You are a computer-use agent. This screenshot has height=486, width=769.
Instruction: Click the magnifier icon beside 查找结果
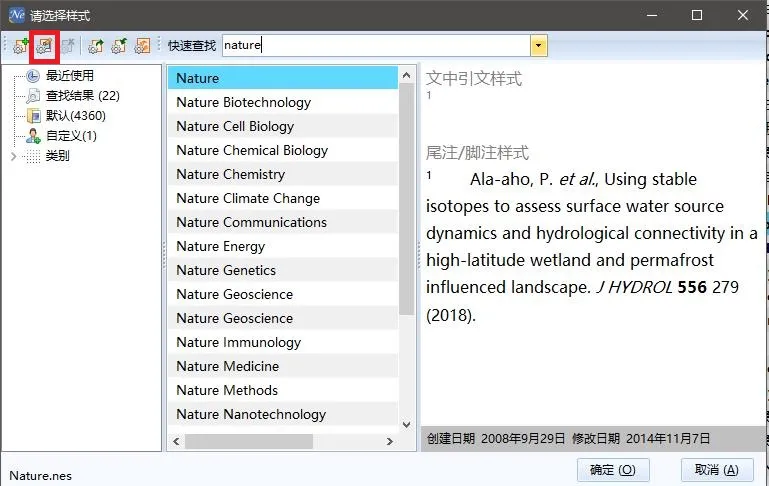[33, 96]
